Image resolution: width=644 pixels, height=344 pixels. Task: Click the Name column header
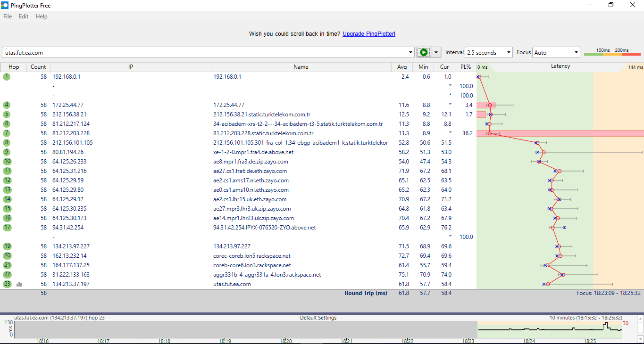pos(301,67)
